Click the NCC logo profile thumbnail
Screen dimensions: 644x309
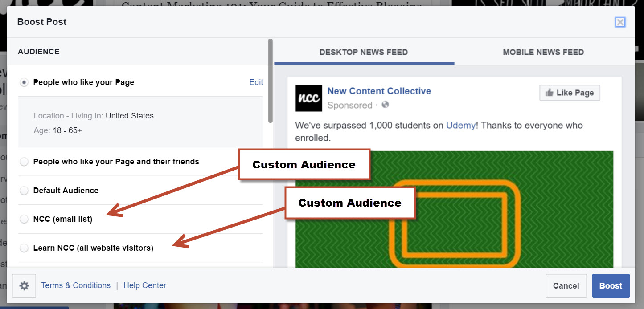click(x=308, y=98)
